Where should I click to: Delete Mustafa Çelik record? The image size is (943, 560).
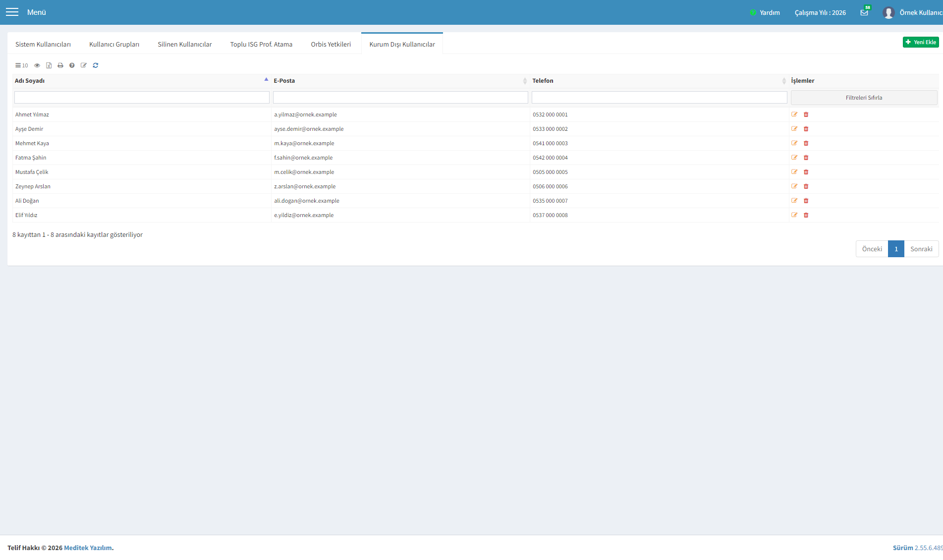[x=806, y=172]
